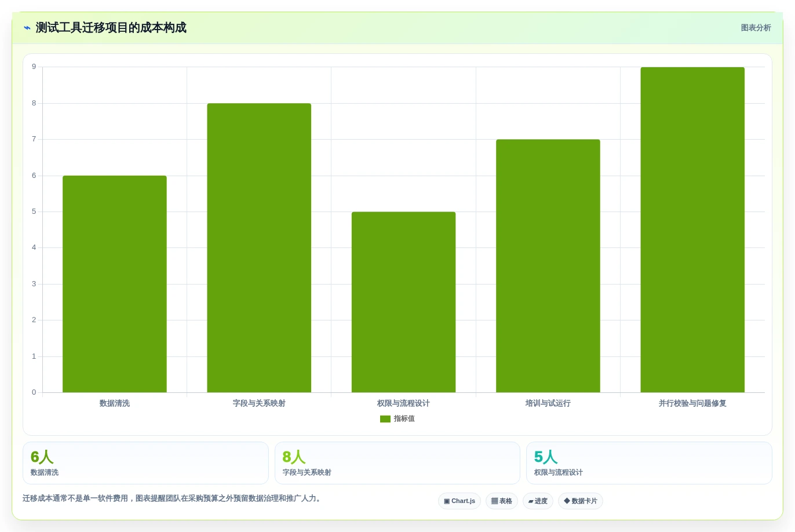The width and height of the screenshot is (795, 532).
Task: Click the Chart.js tag chip
Action: (460, 501)
